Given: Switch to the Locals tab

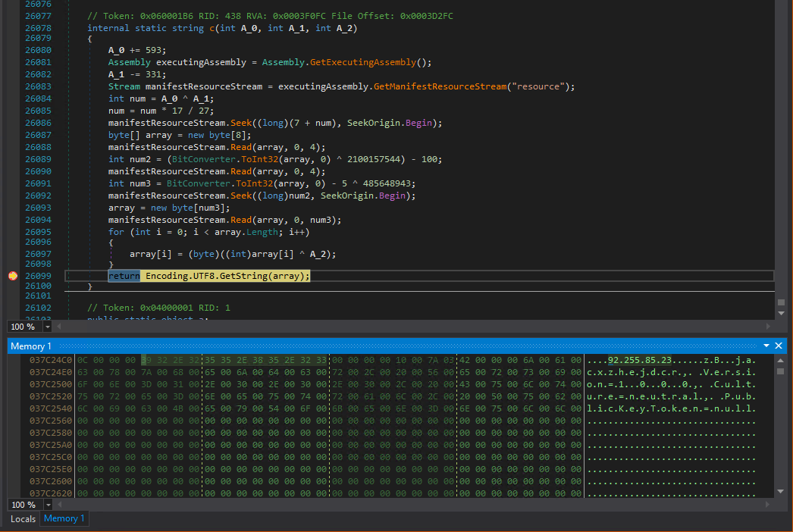Looking at the screenshot, I should coord(24,519).
